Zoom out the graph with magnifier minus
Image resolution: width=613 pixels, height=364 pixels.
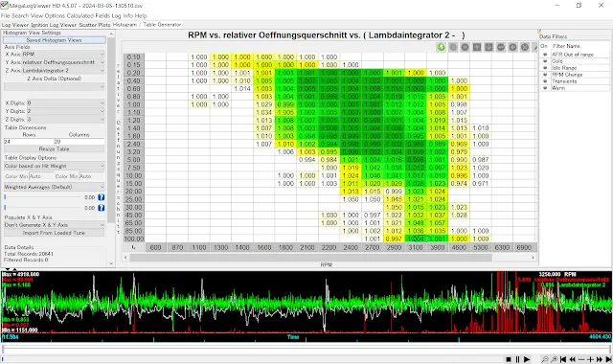[x=544, y=359]
